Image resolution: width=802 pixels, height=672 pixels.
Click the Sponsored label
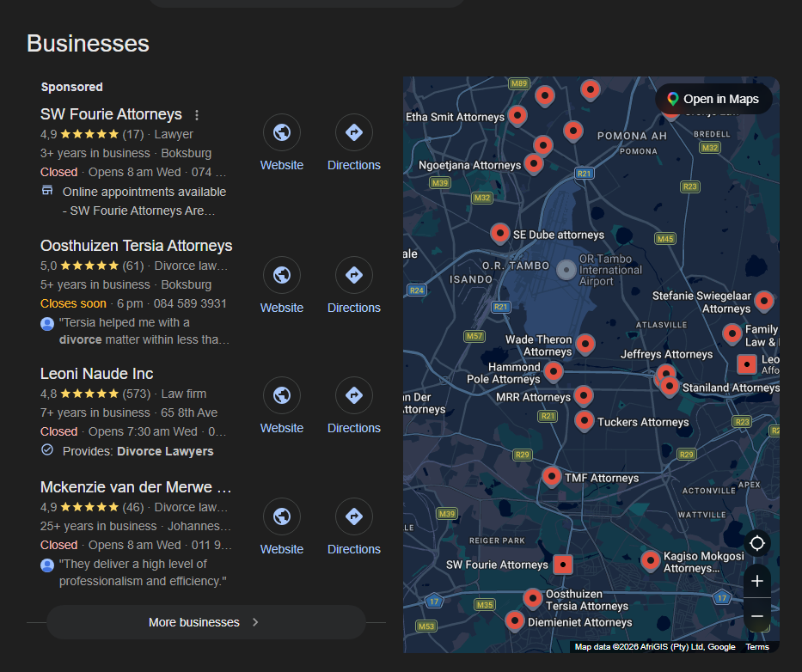[72, 87]
